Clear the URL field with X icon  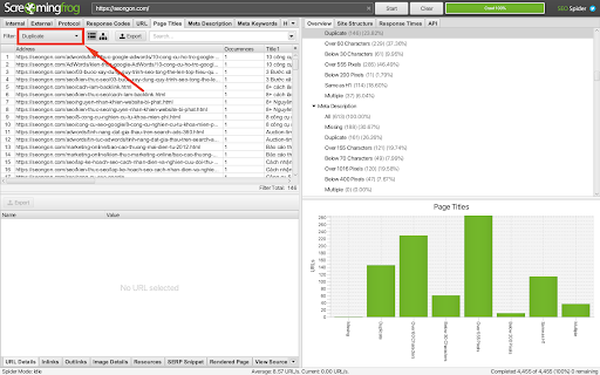click(x=368, y=8)
